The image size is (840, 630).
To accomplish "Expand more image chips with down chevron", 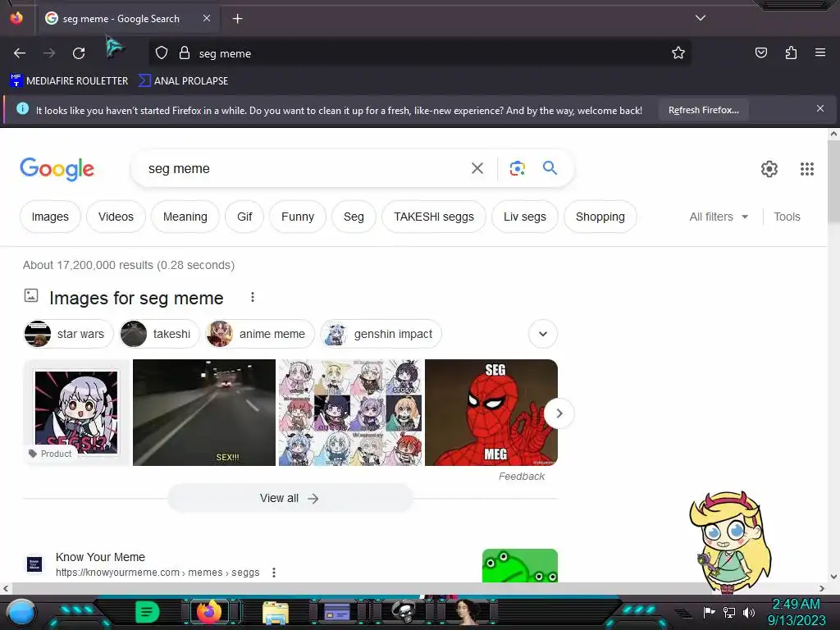I will click(543, 334).
